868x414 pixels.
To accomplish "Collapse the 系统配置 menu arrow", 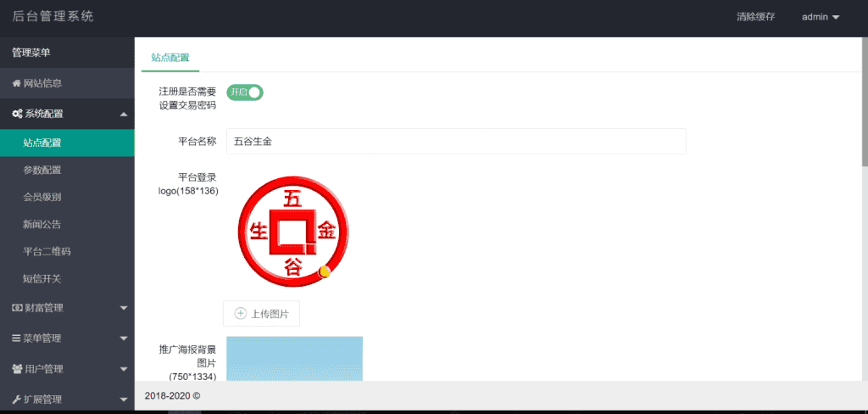I will pos(124,115).
